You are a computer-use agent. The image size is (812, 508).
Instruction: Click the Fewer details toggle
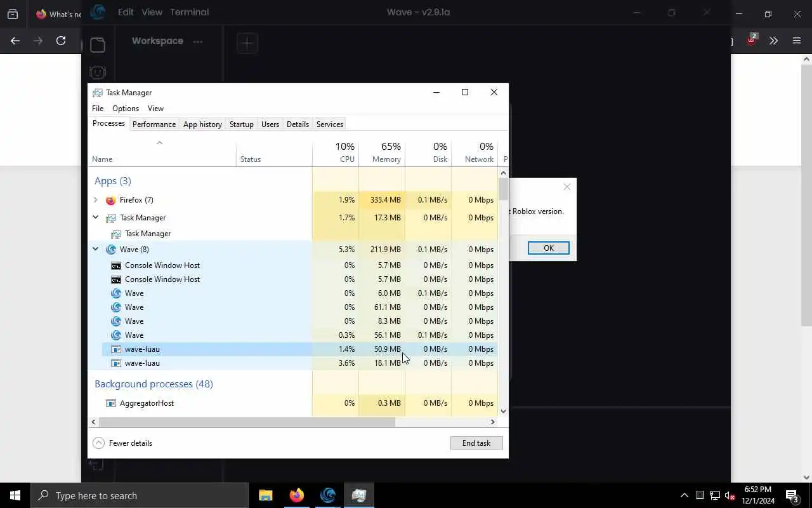point(123,443)
